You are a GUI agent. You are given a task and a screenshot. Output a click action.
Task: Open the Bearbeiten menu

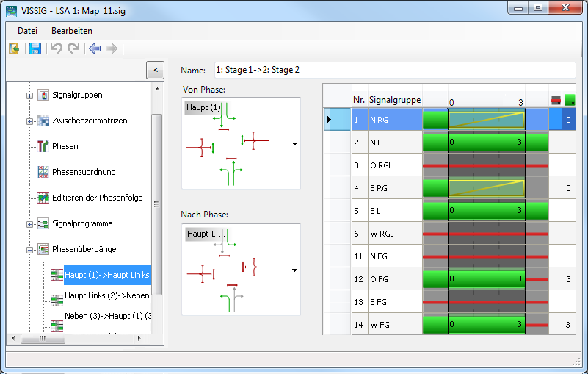coord(71,31)
